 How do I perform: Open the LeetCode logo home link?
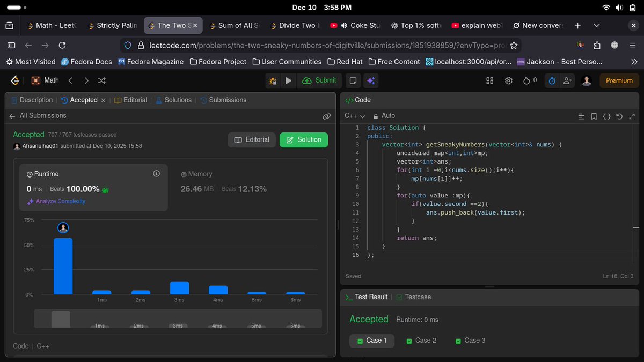coord(15,80)
